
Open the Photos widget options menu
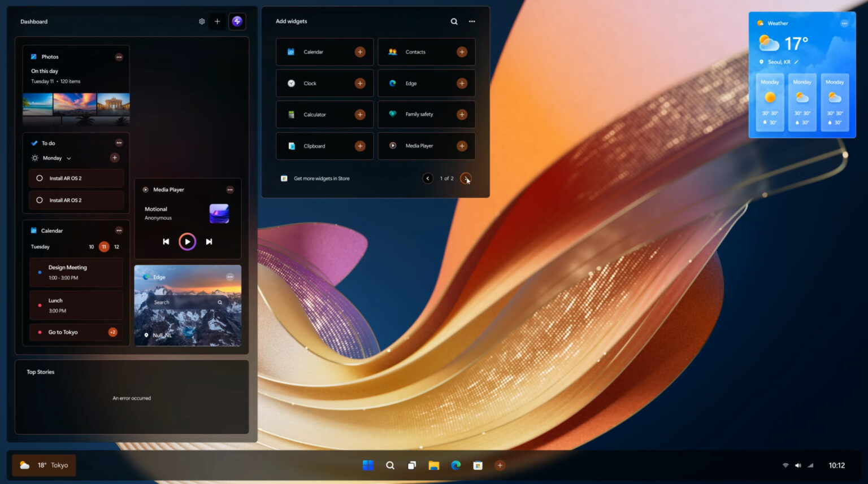click(119, 56)
